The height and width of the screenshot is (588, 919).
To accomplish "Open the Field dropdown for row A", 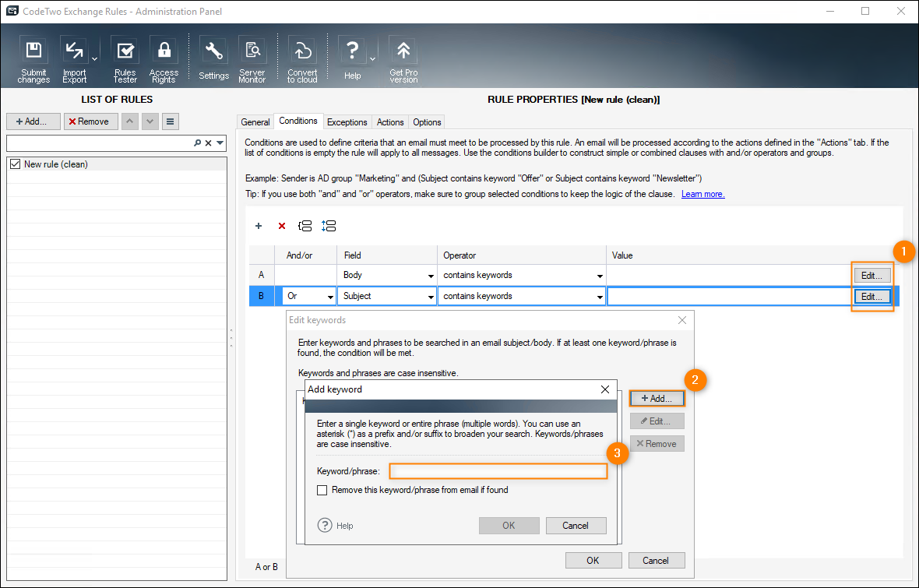I will (x=431, y=276).
